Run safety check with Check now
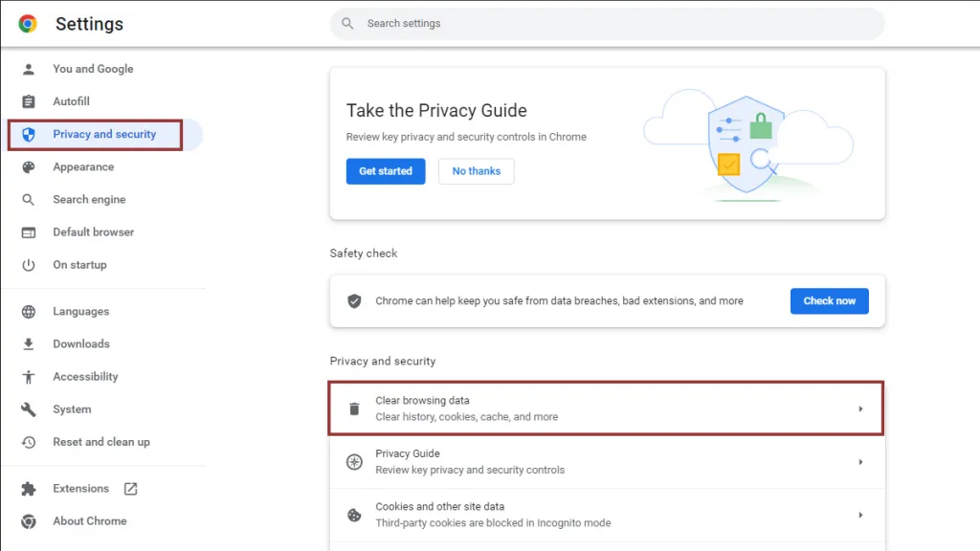The image size is (980, 551). pyautogui.click(x=830, y=301)
